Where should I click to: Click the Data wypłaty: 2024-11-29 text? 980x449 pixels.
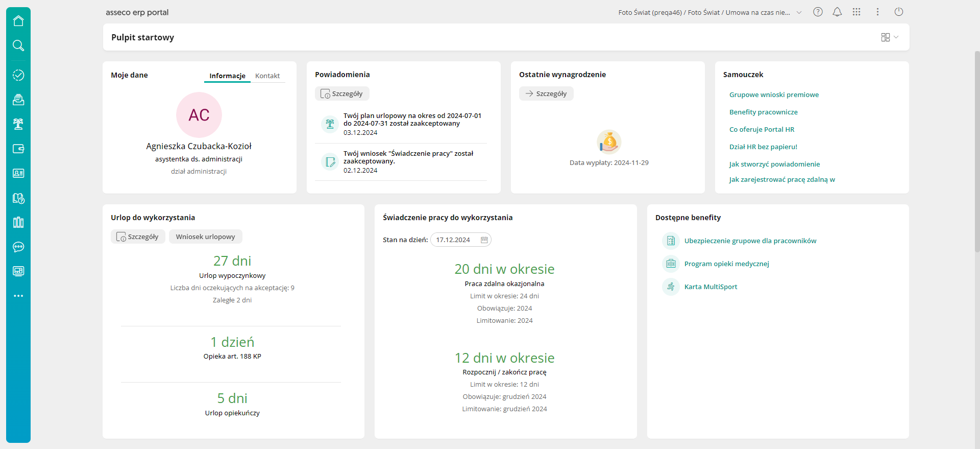[609, 162]
